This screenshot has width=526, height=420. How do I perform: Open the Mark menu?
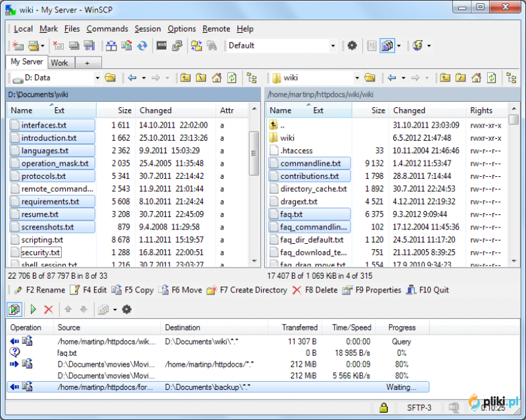[x=49, y=29]
